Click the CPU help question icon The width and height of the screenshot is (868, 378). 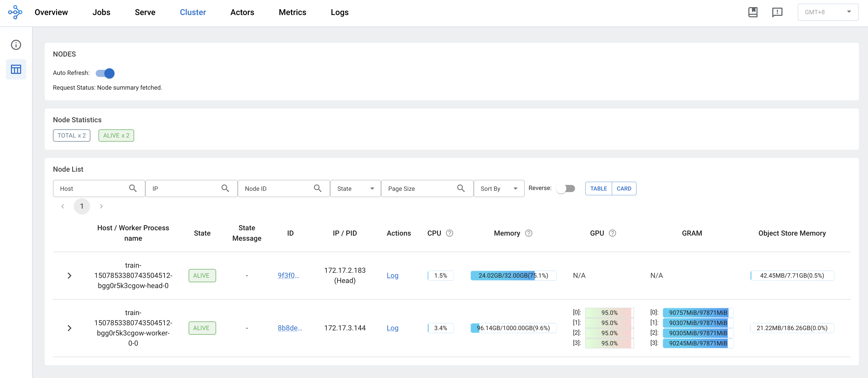449,233
